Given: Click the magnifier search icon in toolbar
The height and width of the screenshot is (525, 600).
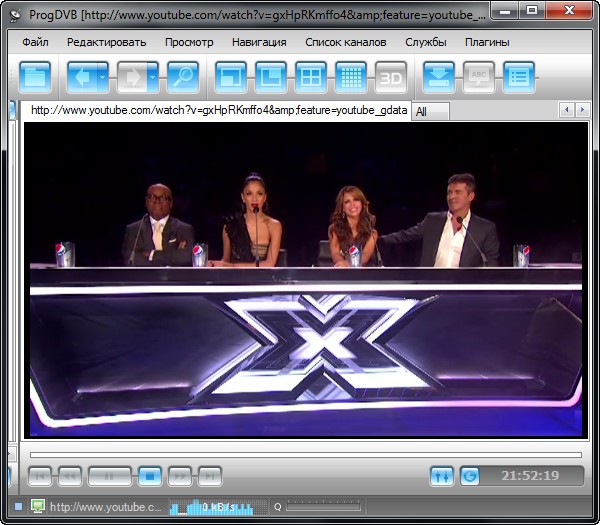Looking at the screenshot, I should click(182, 77).
